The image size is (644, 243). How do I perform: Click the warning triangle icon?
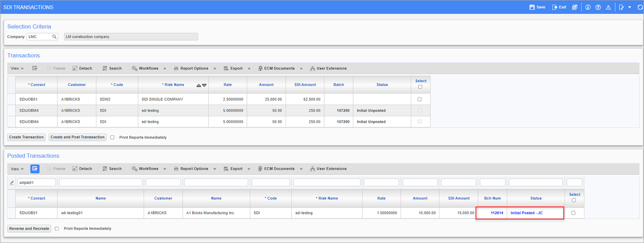point(608,7)
